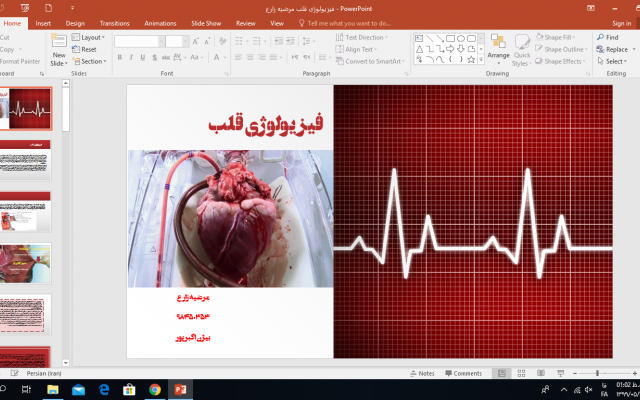Select the fourth slide thumbnail with anatomy image
The width and height of the screenshot is (640, 400).
point(25,263)
